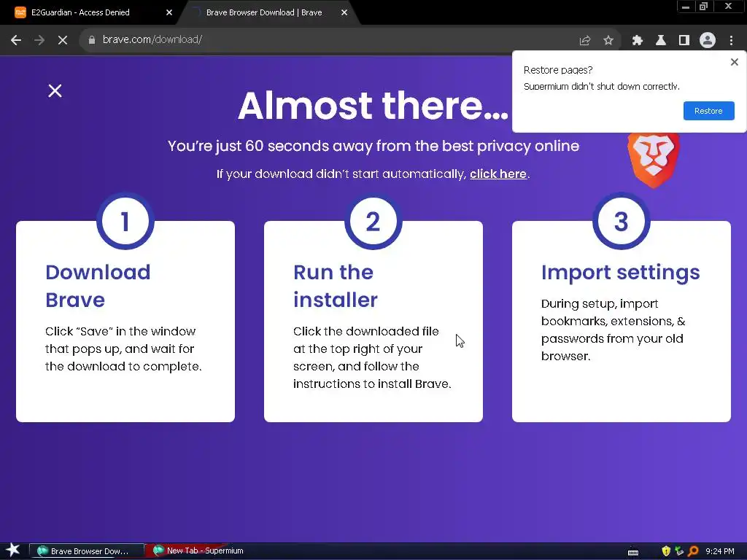The image size is (747, 560).
Task: Share this page icon in address bar
Action: (x=584, y=41)
